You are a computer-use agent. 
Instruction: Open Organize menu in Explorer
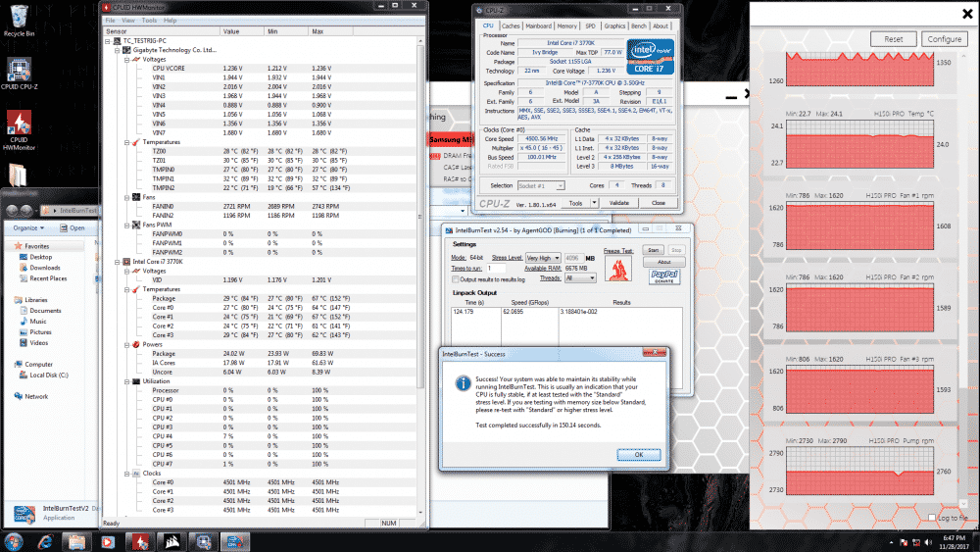pos(28,228)
